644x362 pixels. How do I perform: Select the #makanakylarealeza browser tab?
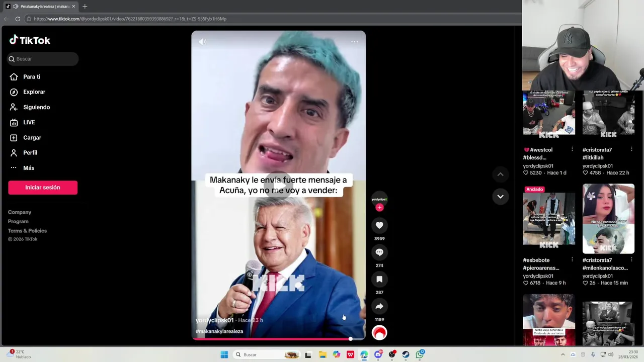tap(40, 6)
